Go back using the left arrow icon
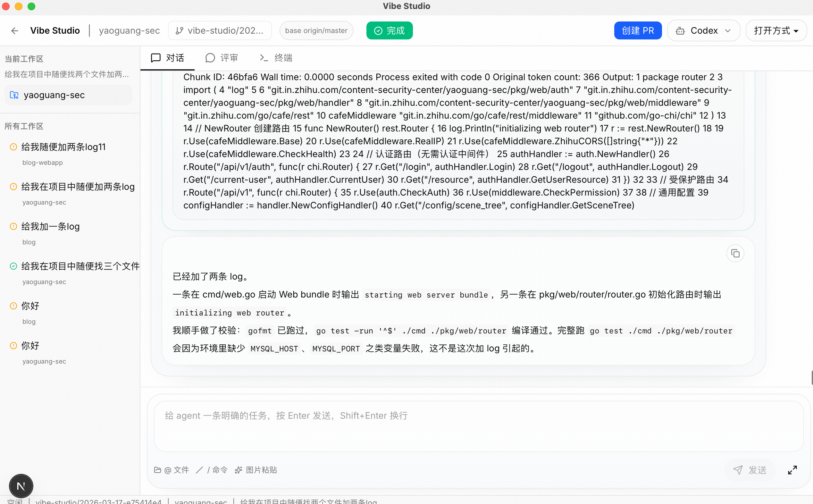The image size is (813, 504). [15, 31]
